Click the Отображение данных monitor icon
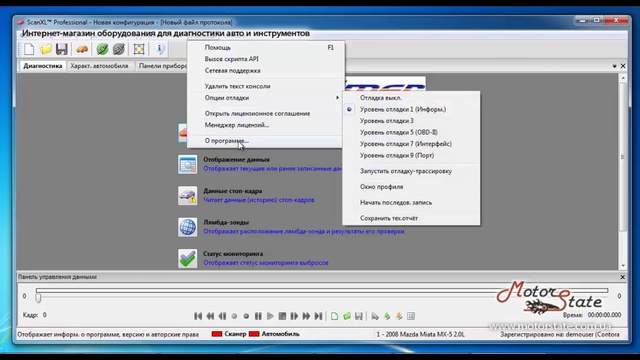640x360 pixels. 187,164
